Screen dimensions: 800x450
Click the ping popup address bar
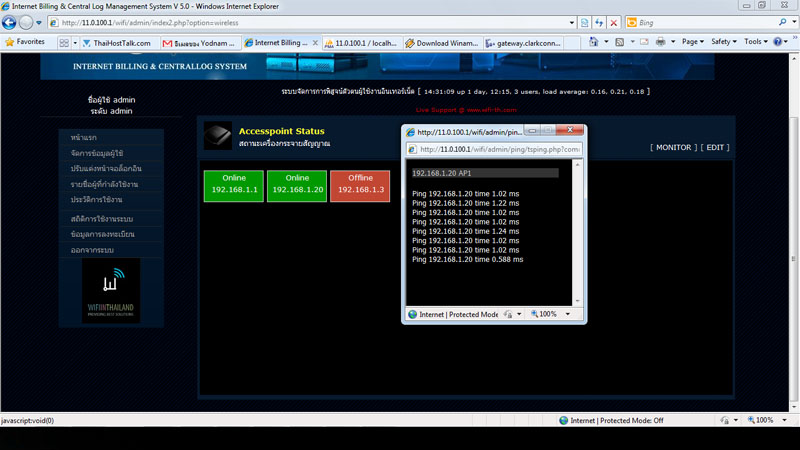click(x=494, y=149)
